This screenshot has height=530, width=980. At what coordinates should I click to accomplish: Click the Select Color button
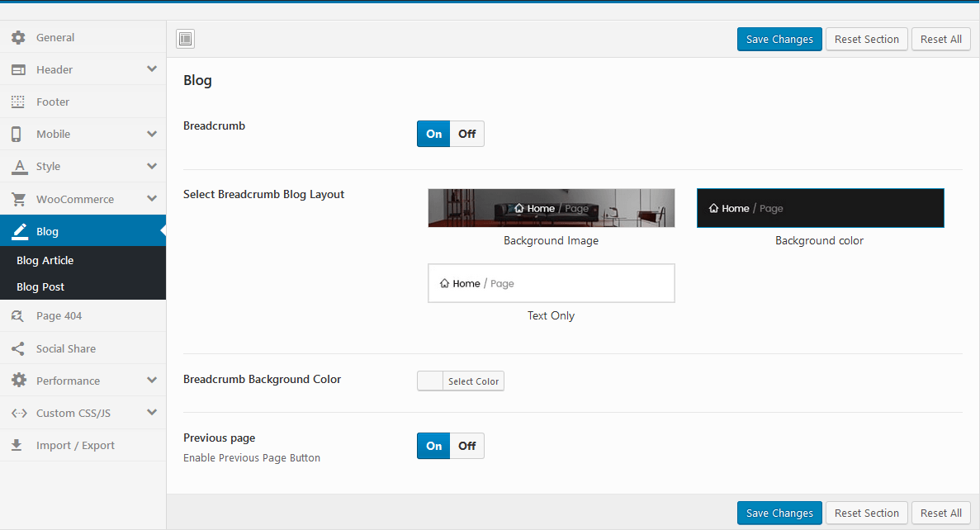coord(473,381)
